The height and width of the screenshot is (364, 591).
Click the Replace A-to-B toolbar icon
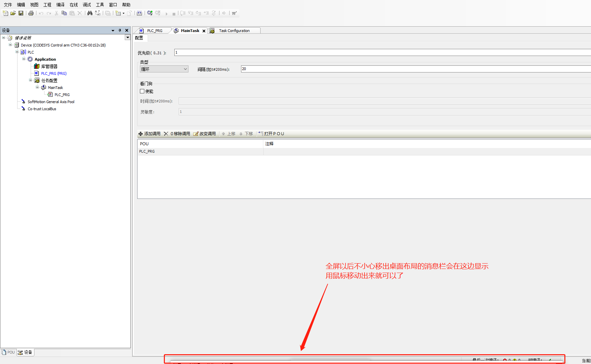(98, 13)
